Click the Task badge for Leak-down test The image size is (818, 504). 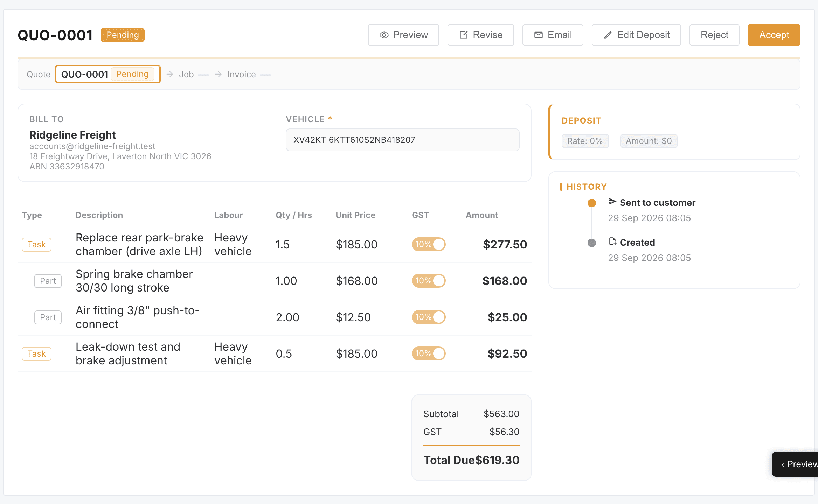tap(37, 353)
